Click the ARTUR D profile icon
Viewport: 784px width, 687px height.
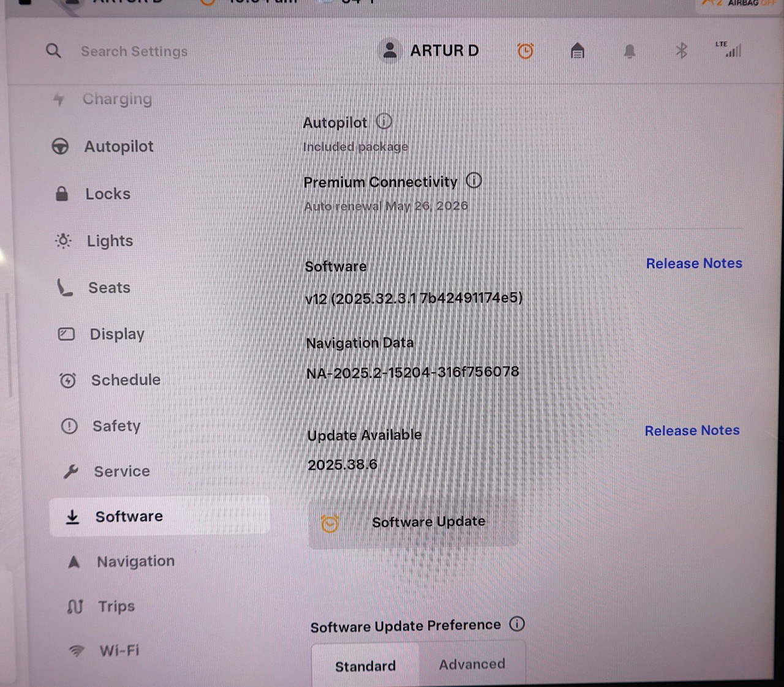point(390,50)
